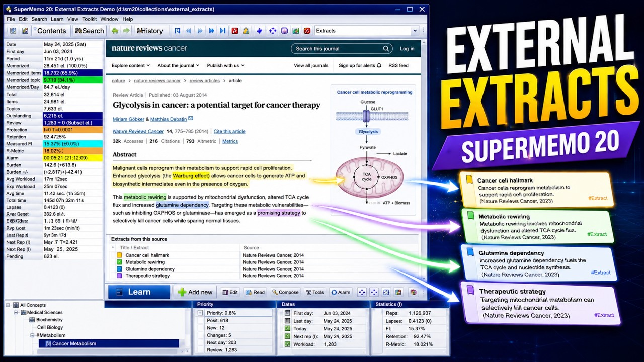Open the Help menu
The height and width of the screenshot is (362, 644).
click(x=128, y=19)
